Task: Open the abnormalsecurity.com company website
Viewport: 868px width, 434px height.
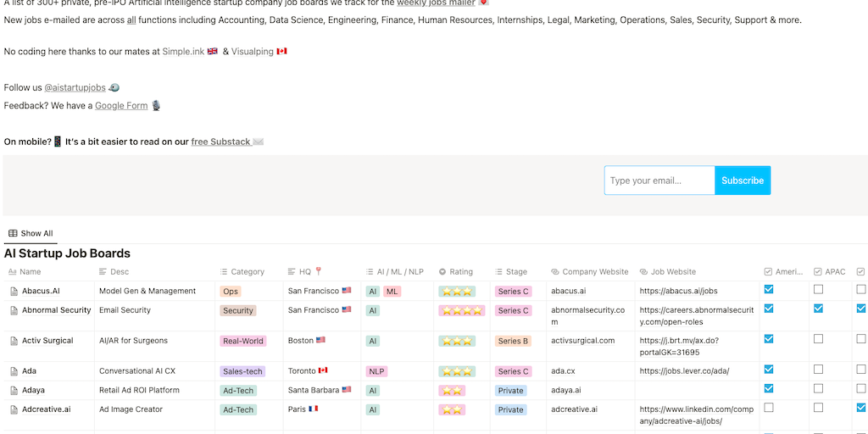Action: pos(588,316)
